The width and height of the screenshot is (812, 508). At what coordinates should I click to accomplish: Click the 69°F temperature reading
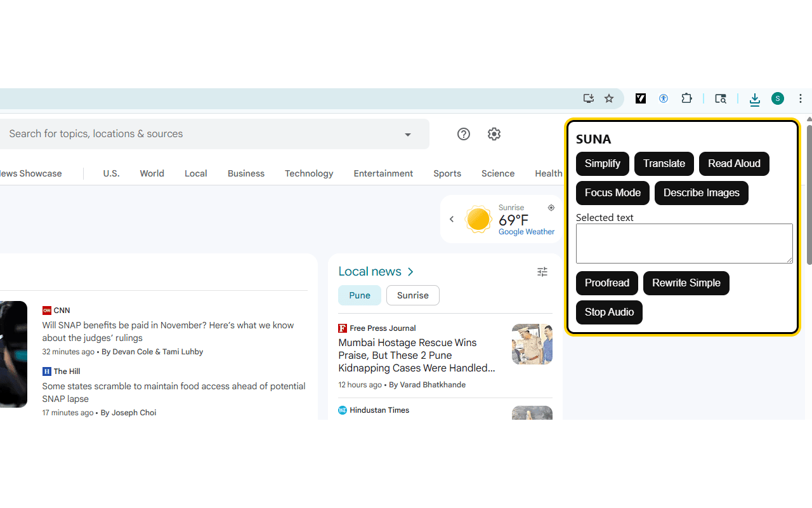tap(513, 220)
